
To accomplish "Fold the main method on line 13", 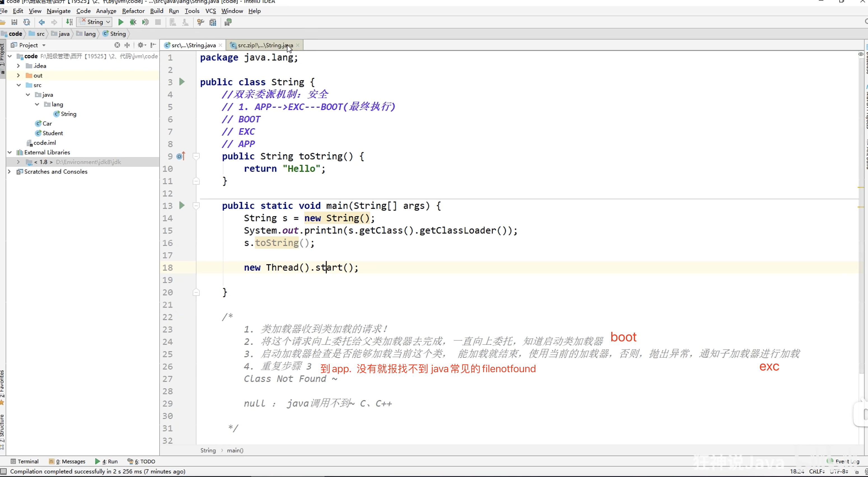I will (x=196, y=205).
